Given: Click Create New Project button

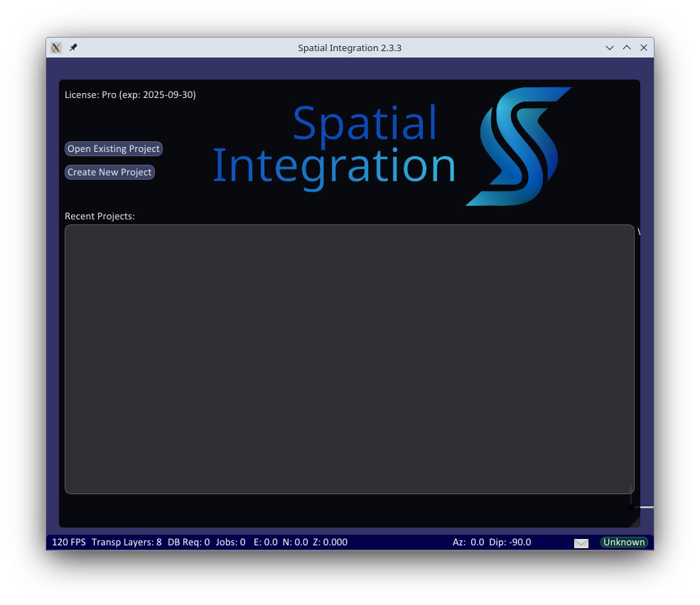Looking at the screenshot, I should point(109,173).
